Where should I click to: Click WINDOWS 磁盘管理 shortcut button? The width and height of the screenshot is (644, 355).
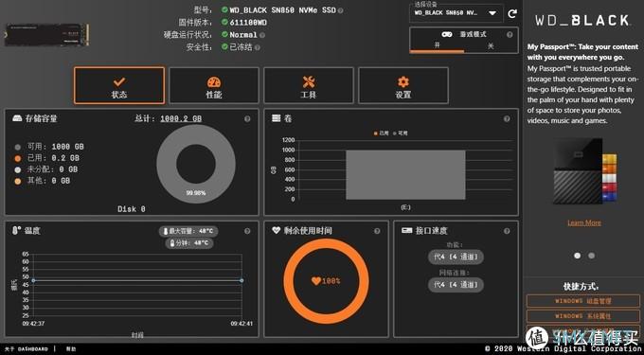click(582, 301)
